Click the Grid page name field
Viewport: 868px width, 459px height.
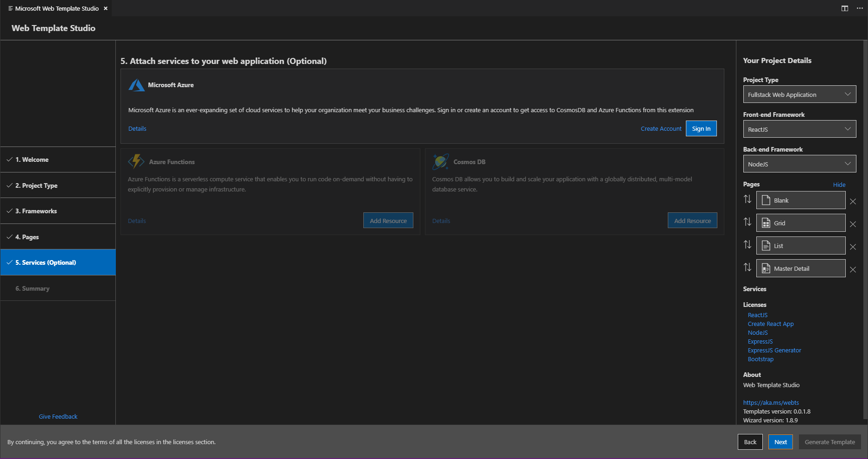pyautogui.click(x=801, y=223)
